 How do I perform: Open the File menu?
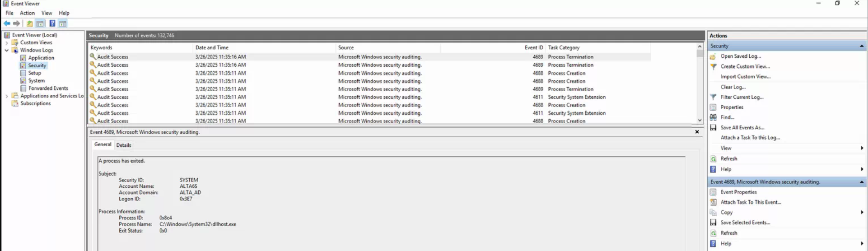point(9,13)
